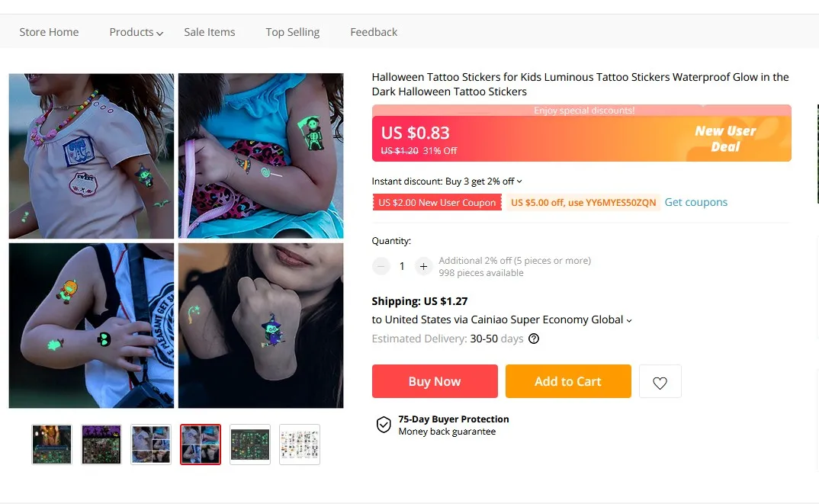Decrease quantity with the minus button
The height and width of the screenshot is (504, 819).
point(381,266)
